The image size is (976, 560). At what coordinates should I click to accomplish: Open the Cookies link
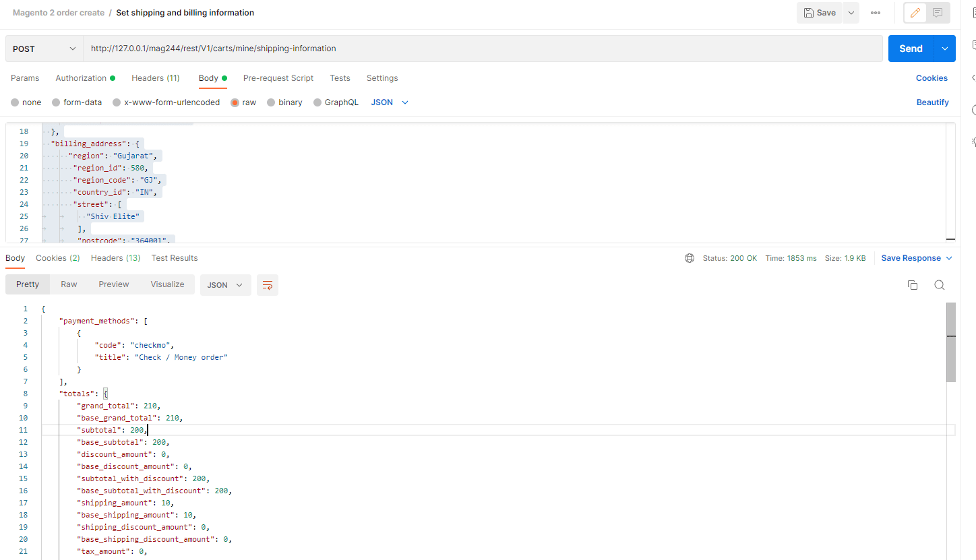(x=932, y=78)
